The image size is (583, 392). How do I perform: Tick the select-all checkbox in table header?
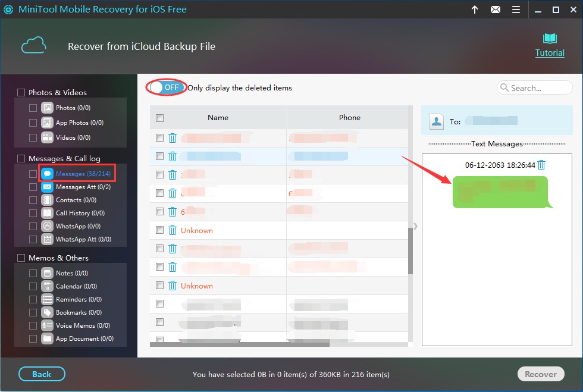coord(160,118)
